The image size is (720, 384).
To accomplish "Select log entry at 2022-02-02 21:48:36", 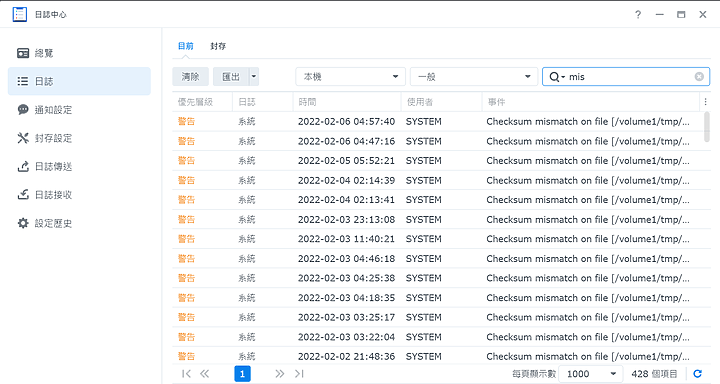I will point(438,356).
